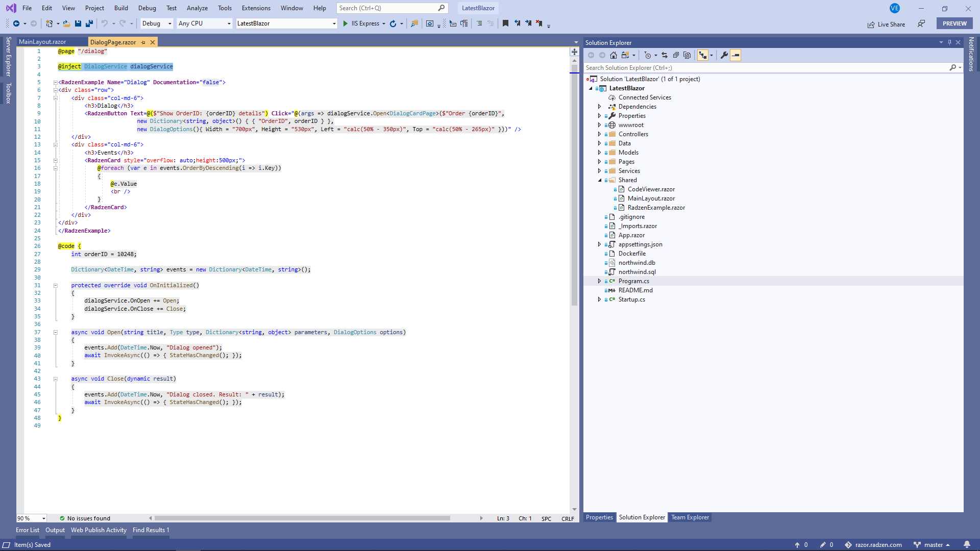Viewport: 980px width, 551px height.
Task: Click the search magnifier in Solution Explorer search
Action: [x=952, y=68]
